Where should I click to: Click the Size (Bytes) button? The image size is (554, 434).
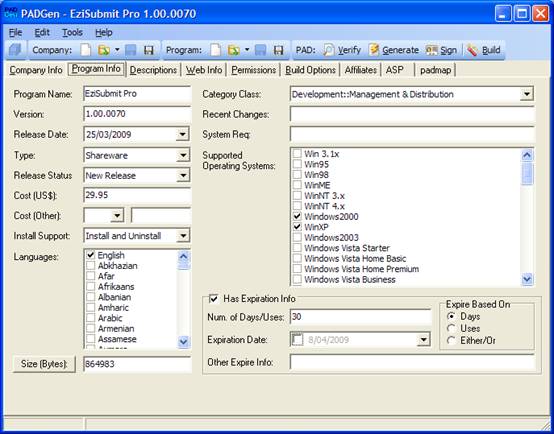click(44, 364)
